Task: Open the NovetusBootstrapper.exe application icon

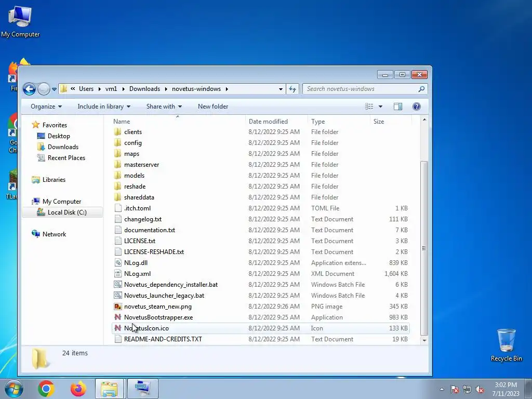Action: point(118,317)
